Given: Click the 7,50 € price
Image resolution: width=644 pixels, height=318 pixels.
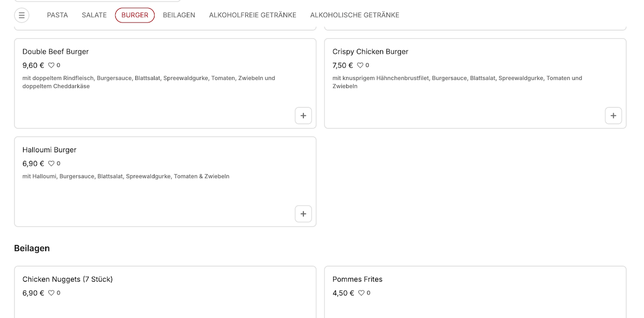Looking at the screenshot, I should pos(343,65).
